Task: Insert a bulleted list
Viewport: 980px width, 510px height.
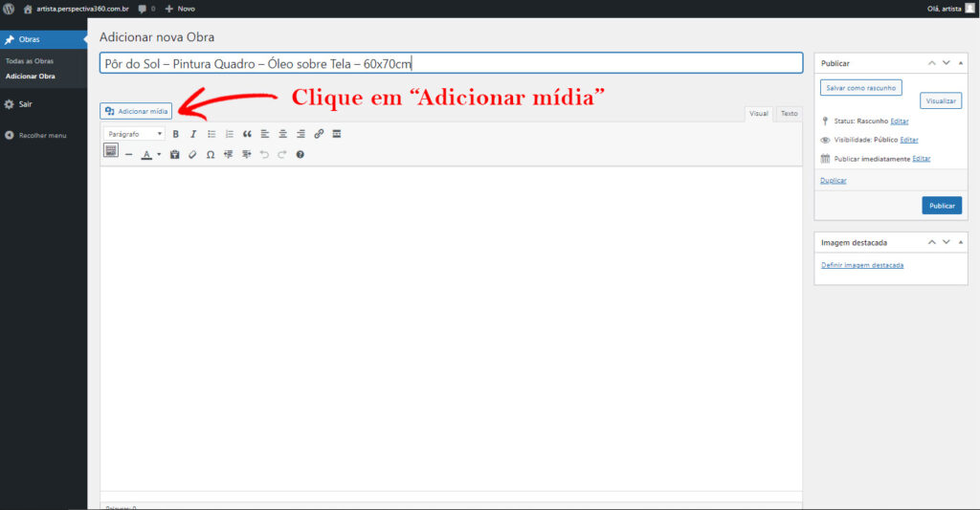Action: [212, 134]
